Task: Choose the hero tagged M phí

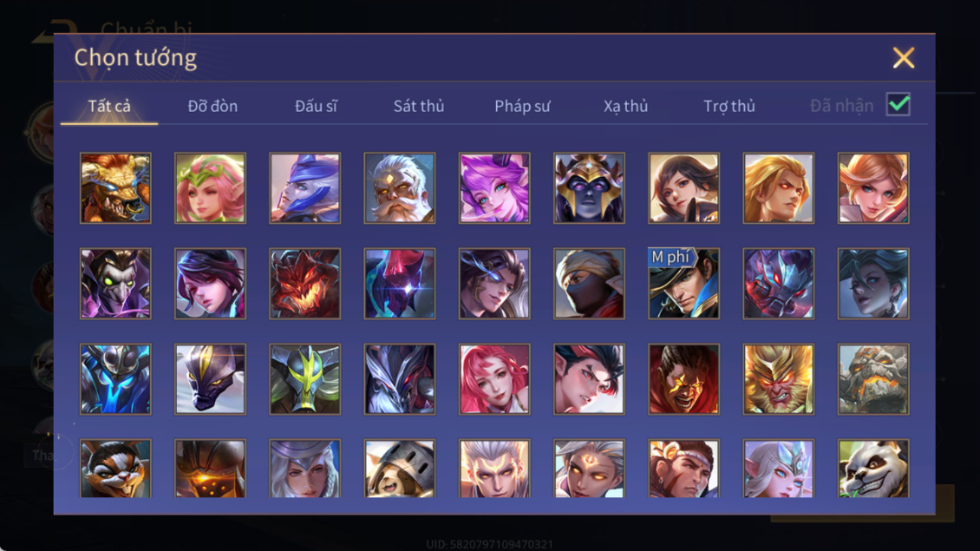Action: [683, 284]
